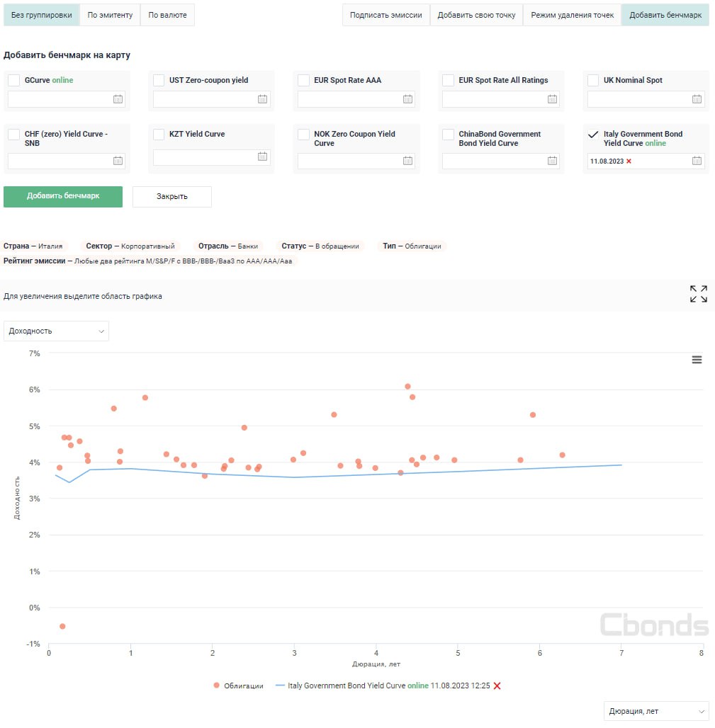Open the Дюрация, лет dropdown
This screenshot has height=728, width=715.
pyautogui.click(x=656, y=711)
